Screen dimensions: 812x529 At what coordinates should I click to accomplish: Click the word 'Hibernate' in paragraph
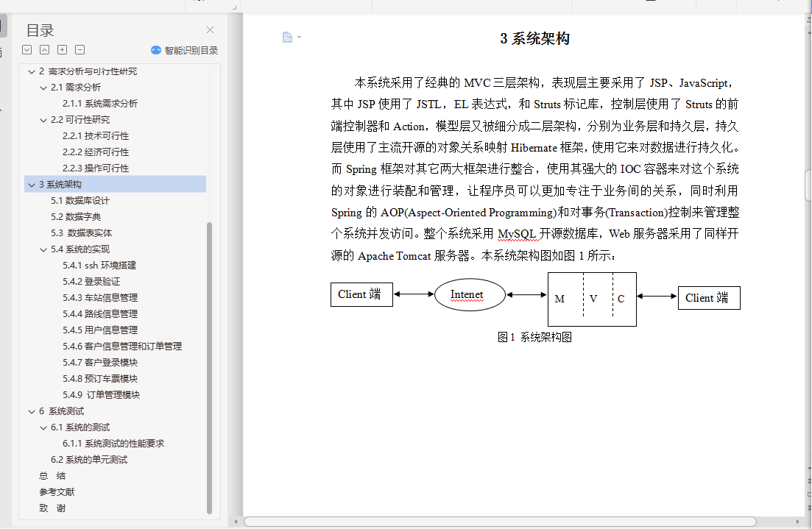[x=534, y=148]
